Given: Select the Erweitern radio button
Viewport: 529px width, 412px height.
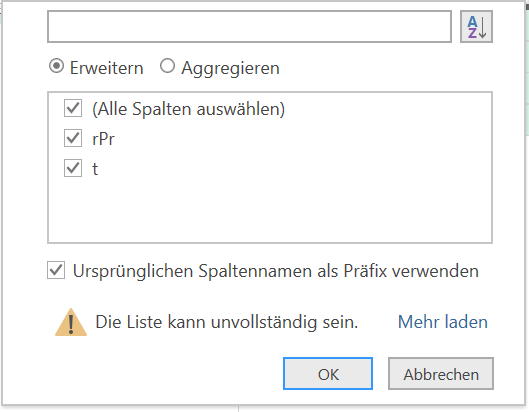Looking at the screenshot, I should [x=56, y=66].
